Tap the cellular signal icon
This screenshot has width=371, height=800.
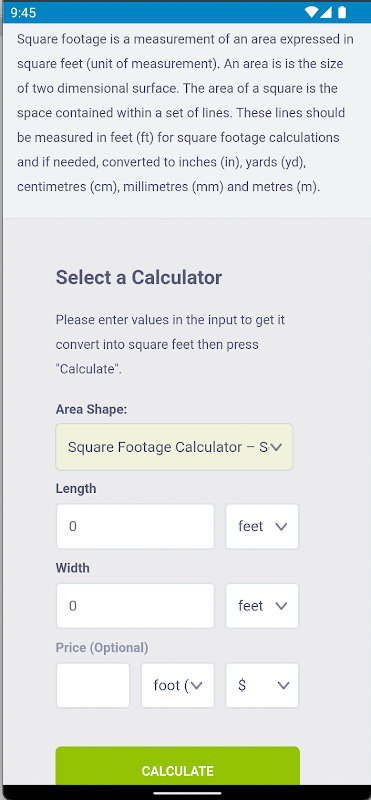click(325, 12)
